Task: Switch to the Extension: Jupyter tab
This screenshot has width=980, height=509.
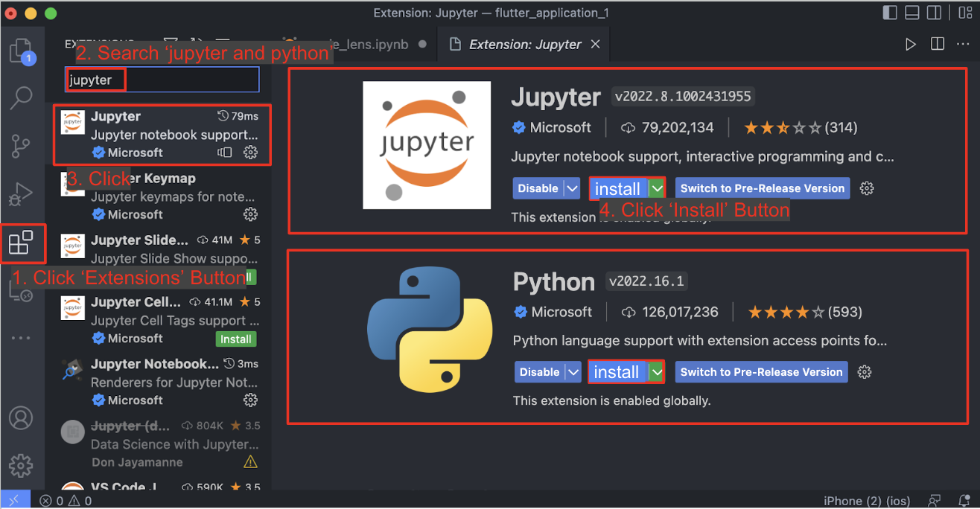Action: 525,44
